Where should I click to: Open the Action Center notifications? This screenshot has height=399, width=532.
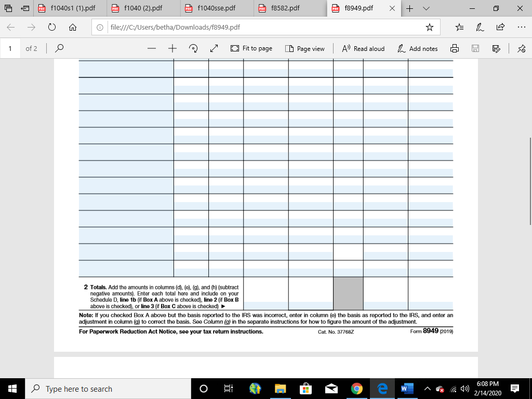coord(515,389)
